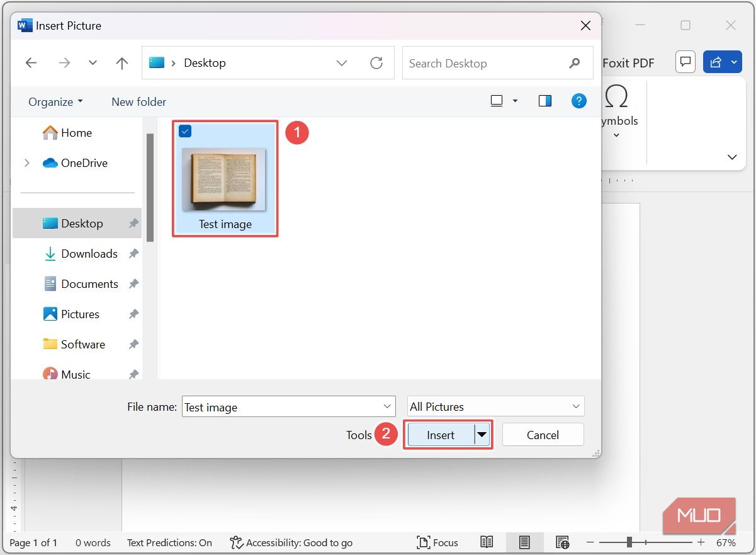The image size is (756, 555).
Task: Uncheck the Test image checkbox
Action: (185, 131)
